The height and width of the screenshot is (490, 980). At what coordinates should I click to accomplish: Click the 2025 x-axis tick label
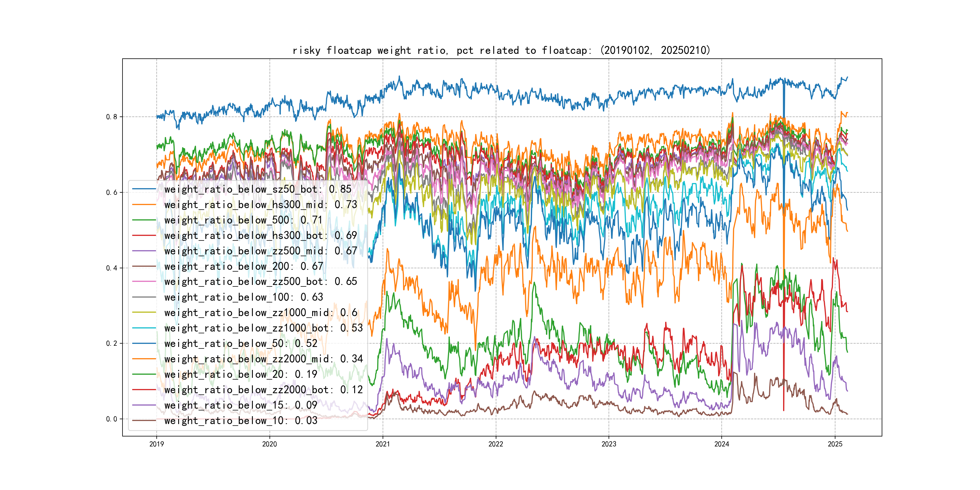[835, 444]
